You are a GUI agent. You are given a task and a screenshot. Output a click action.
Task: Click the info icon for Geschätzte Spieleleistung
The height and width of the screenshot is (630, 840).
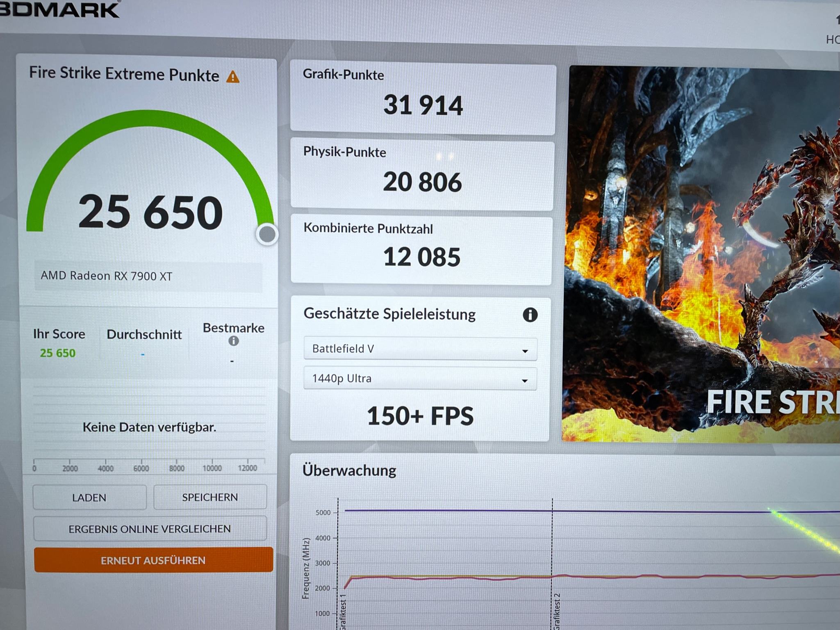(530, 315)
